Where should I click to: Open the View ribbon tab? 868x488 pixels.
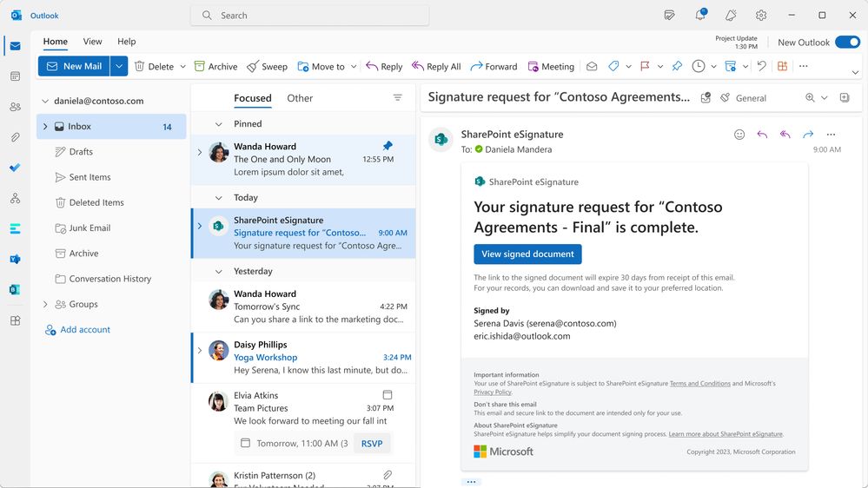pyautogui.click(x=92, y=42)
